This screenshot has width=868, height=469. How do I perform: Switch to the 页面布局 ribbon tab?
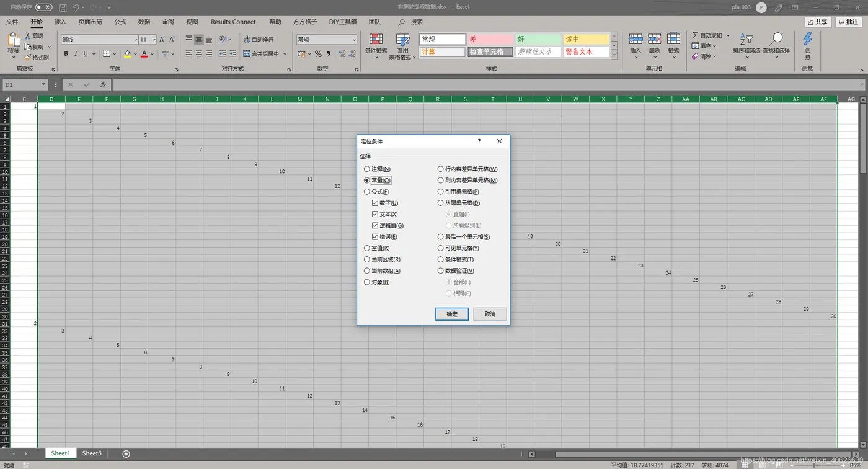click(x=90, y=22)
